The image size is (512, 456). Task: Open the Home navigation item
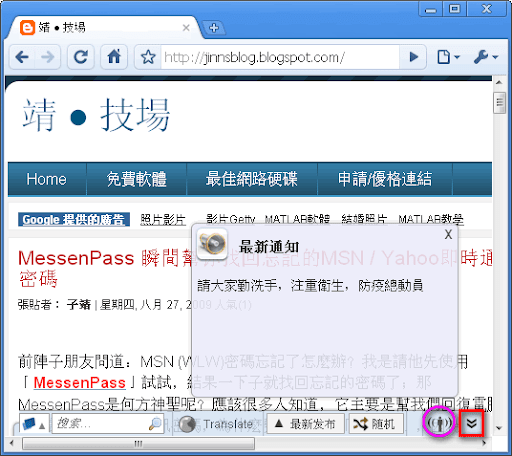pyautogui.click(x=47, y=179)
